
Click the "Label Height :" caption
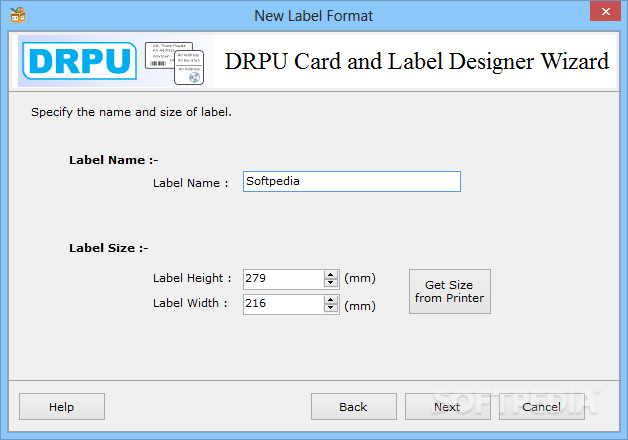coord(192,278)
